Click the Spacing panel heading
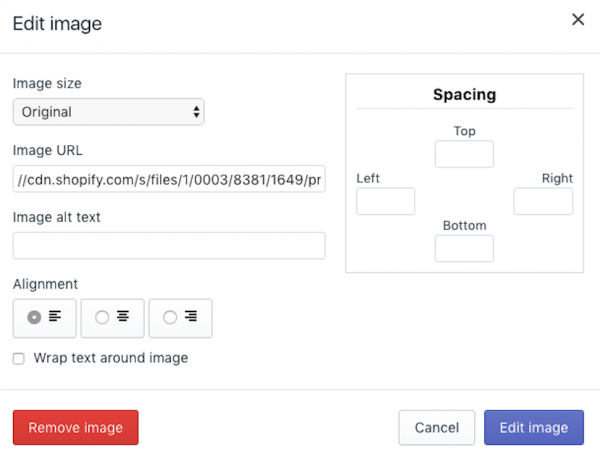600x459 pixels. click(464, 95)
